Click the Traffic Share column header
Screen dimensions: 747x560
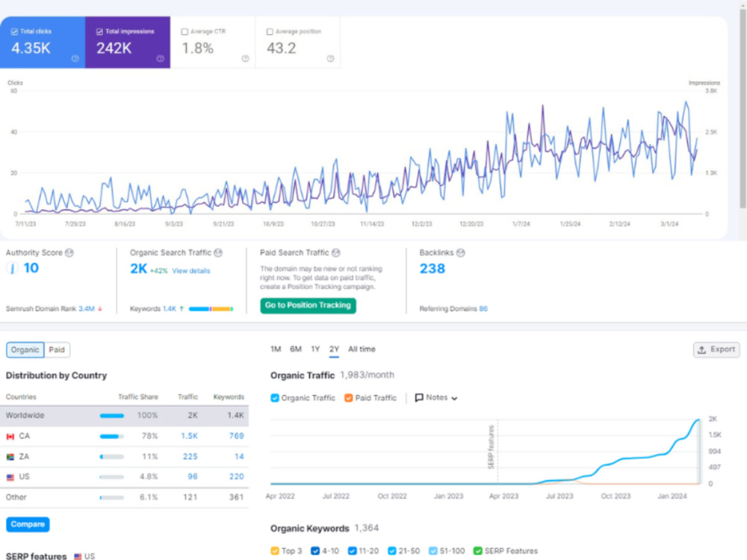click(x=138, y=396)
